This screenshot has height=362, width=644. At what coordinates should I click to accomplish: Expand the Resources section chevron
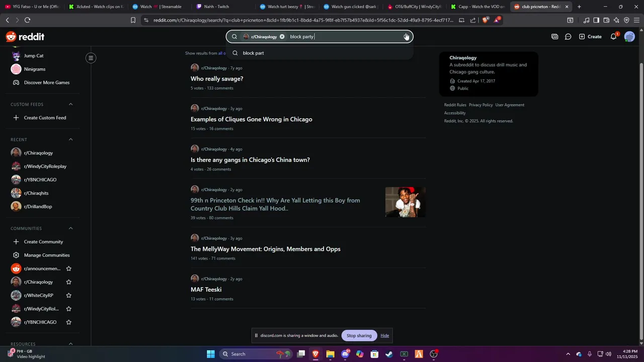(70, 344)
